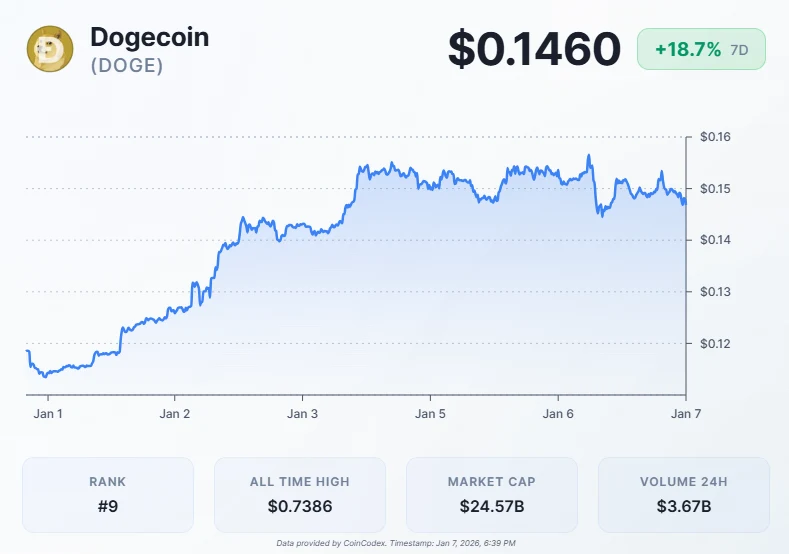Screen dimensions: 789x554
Task: Click the CoinCodex data attribution text
Action: coord(395,543)
